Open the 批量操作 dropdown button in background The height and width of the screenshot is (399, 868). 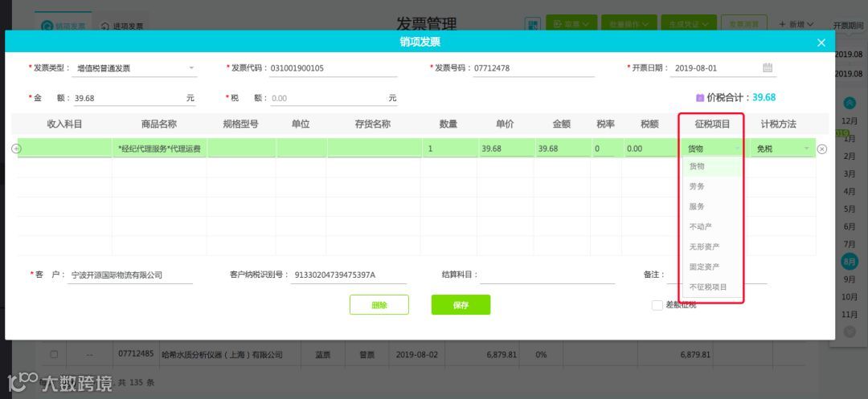[628, 24]
